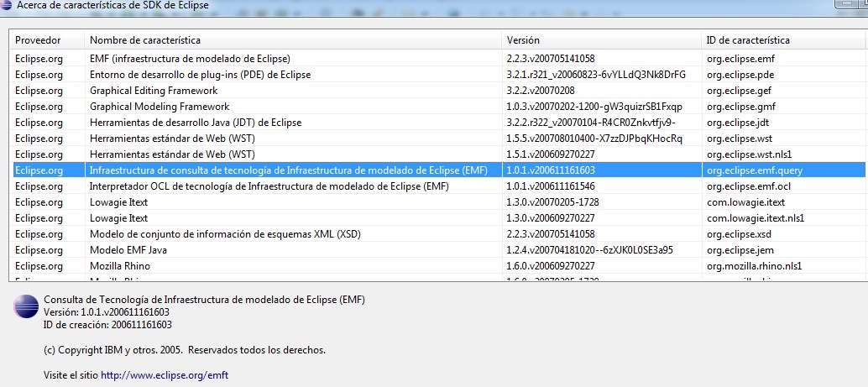868x387 pixels.
Task: Click version 1.0.1.v200611161546 cell
Action: [551, 186]
